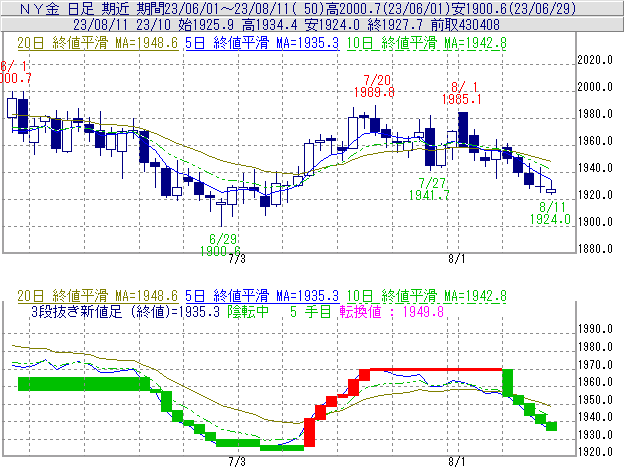624x475 pixels.
Task: Click the NY金 日足 chart title bar
Action: 312,8
